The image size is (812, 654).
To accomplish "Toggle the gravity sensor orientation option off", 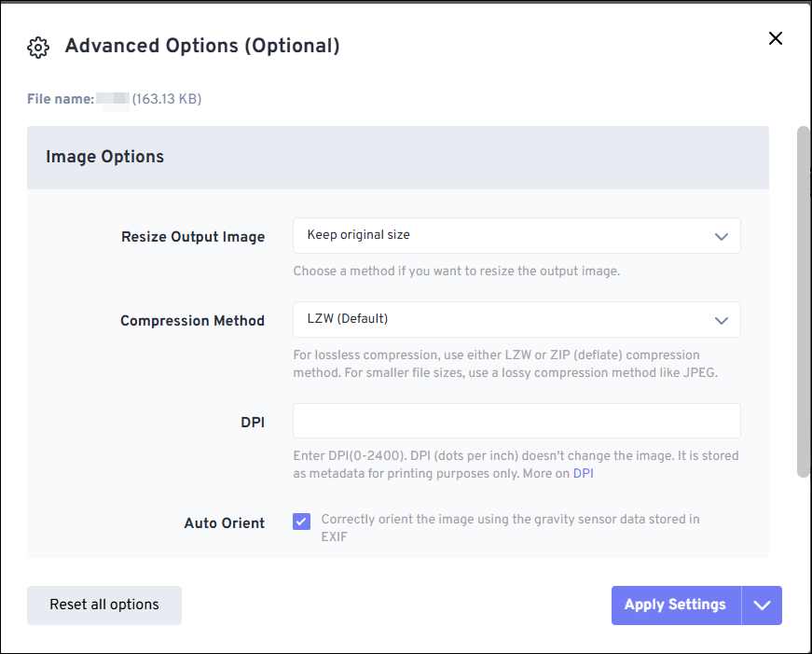I will pyautogui.click(x=301, y=521).
